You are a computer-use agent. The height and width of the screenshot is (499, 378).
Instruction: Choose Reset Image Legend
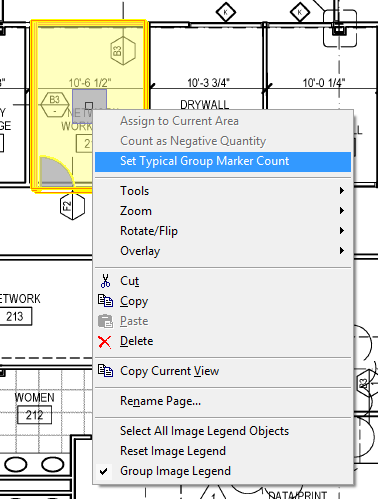point(223,451)
